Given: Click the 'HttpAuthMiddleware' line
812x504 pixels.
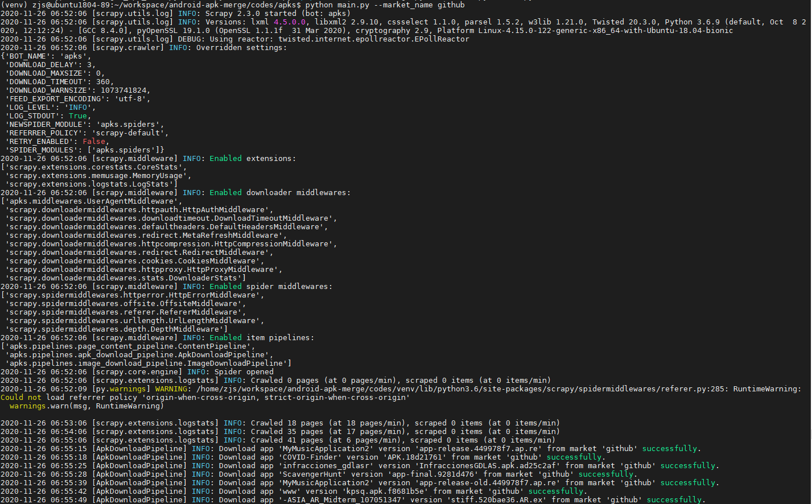Looking at the screenshot, I should (x=139, y=210).
